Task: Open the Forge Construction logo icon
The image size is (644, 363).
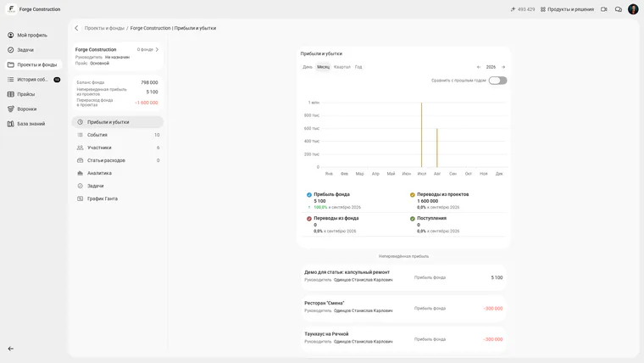Action: click(x=11, y=9)
